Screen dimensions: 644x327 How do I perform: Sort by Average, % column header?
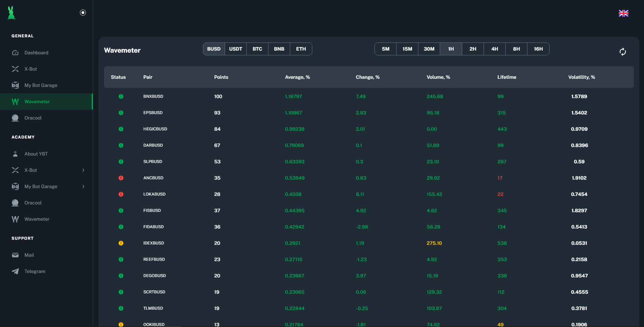297,77
